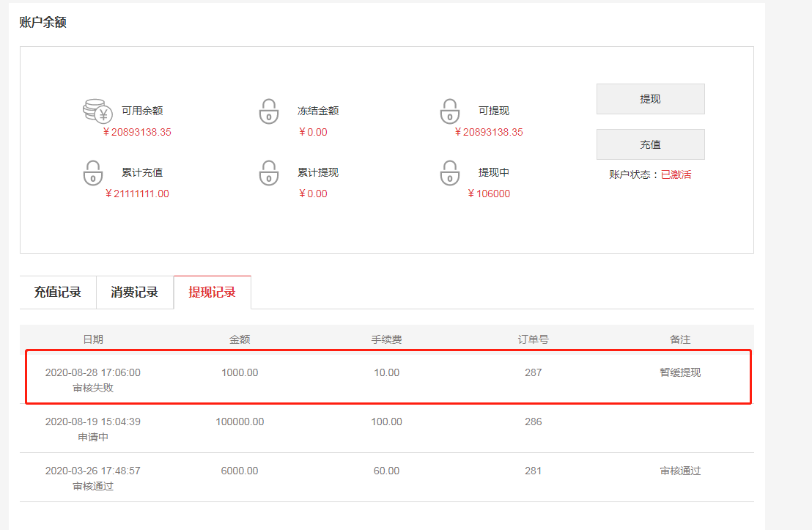Image resolution: width=812 pixels, height=530 pixels.
Task: Click the lock icon beside 累计提现
Action: (x=269, y=173)
